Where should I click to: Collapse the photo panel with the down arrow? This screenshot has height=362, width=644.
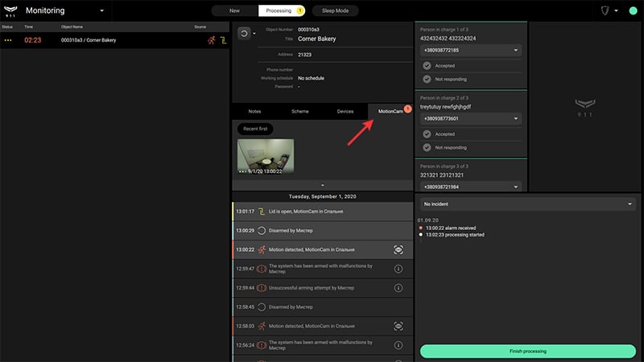click(x=323, y=185)
